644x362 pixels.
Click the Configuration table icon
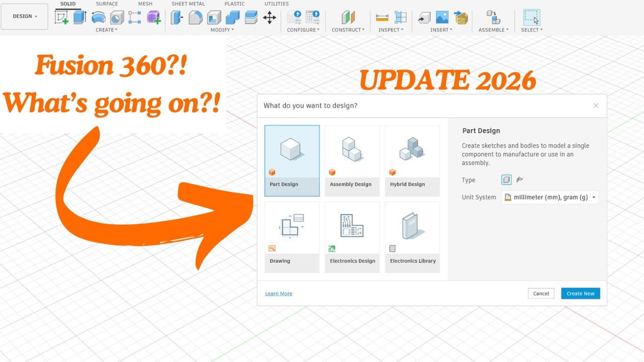[312, 17]
